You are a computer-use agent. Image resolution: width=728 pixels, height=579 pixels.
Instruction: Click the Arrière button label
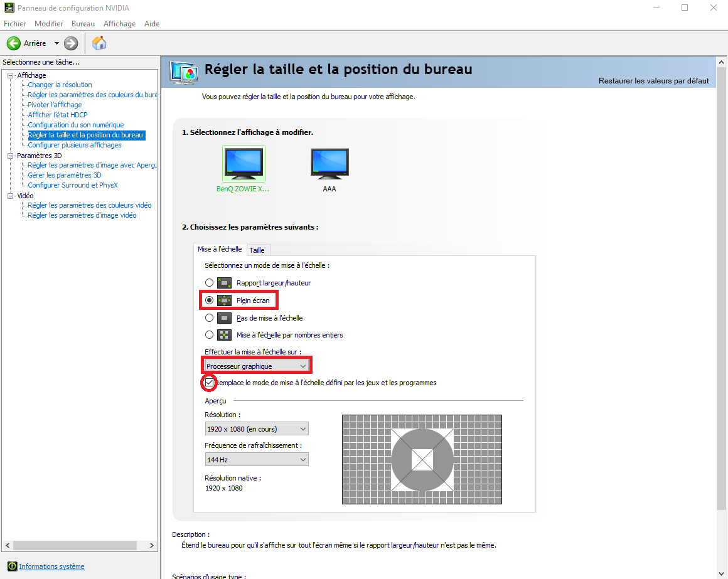[x=35, y=43]
